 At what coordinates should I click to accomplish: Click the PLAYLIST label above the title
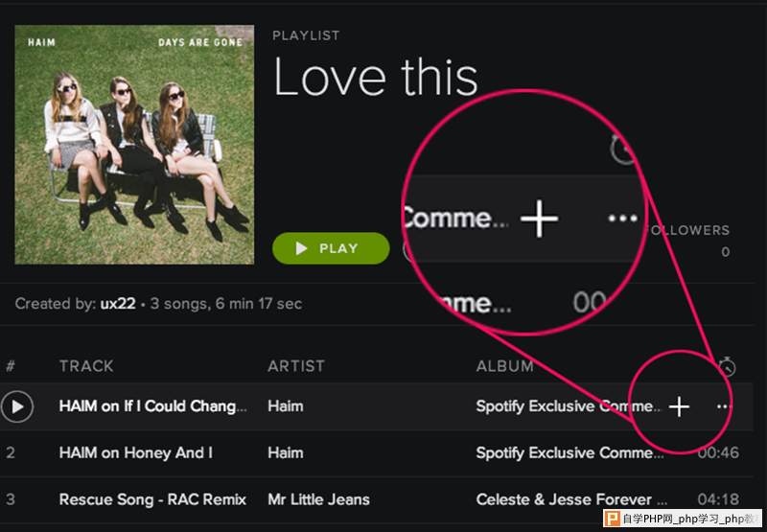click(306, 35)
